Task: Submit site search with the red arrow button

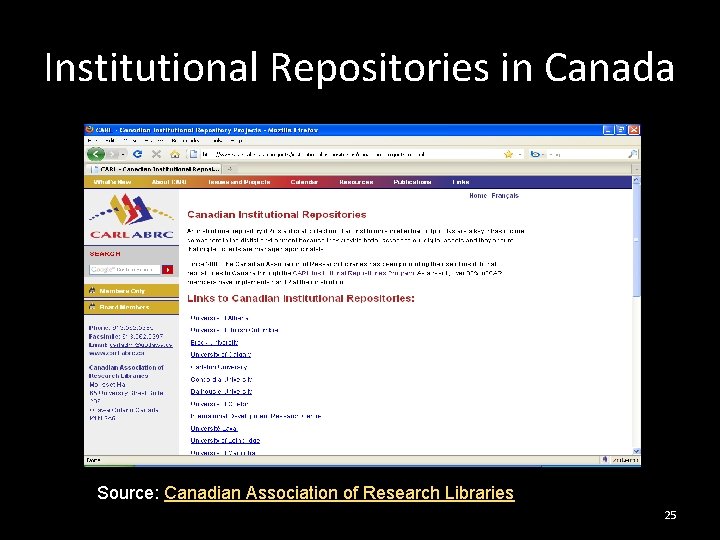Action: [168, 270]
